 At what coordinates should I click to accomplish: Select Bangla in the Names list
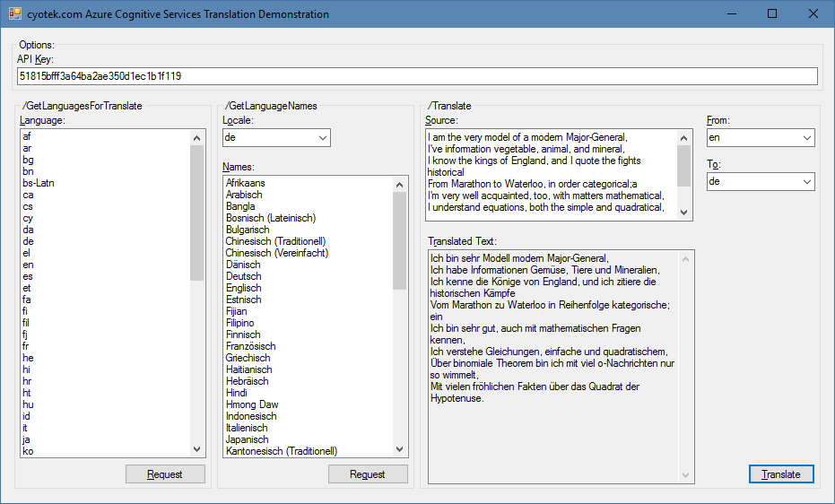309,207
